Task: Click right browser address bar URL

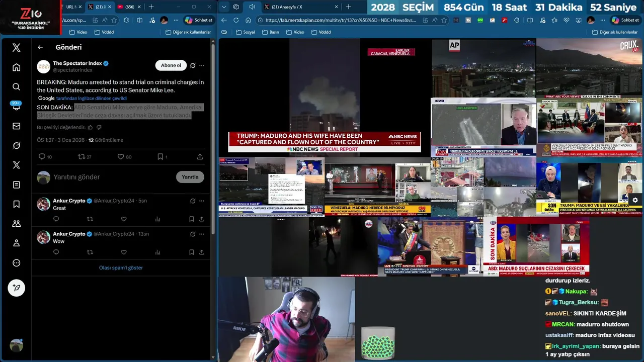Action: point(341,20)
